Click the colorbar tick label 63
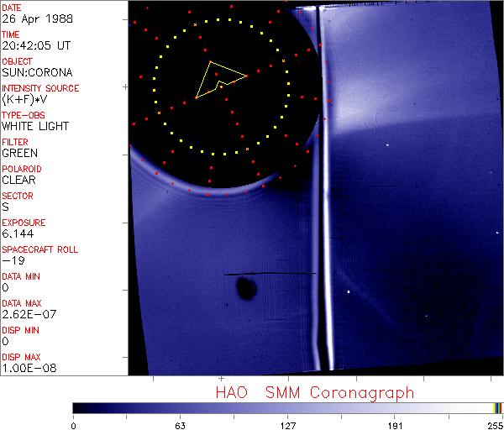The width and height of the screenshot is (504, 430). 180,424
